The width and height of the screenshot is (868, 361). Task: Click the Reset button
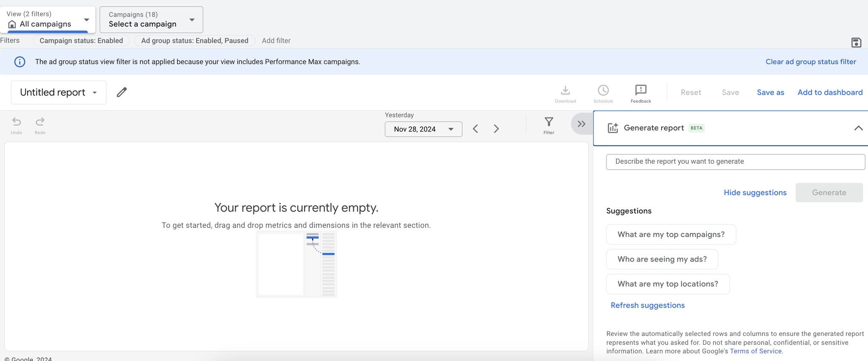tap(691, 92)
